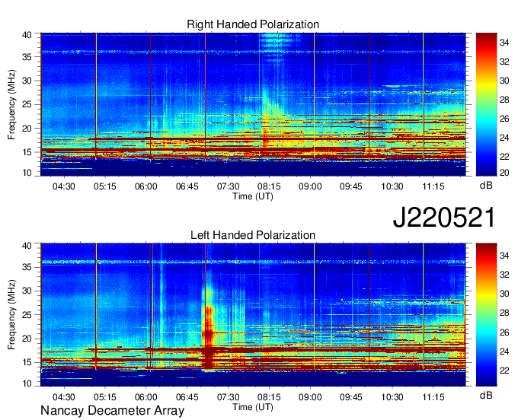Image resolution: width=518 pixels, height=420 pixels.
Task: Select the J220521 observation label
Action: tap(444, 218)
